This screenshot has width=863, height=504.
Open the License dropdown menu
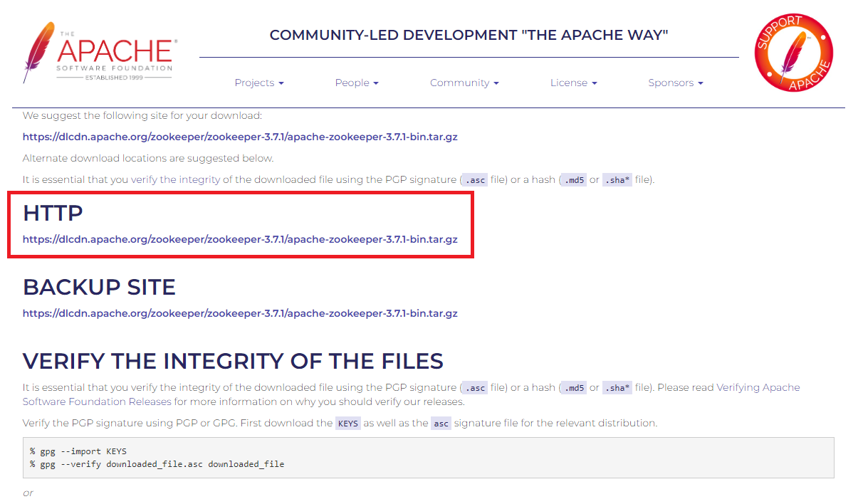[x=573, y=83]
